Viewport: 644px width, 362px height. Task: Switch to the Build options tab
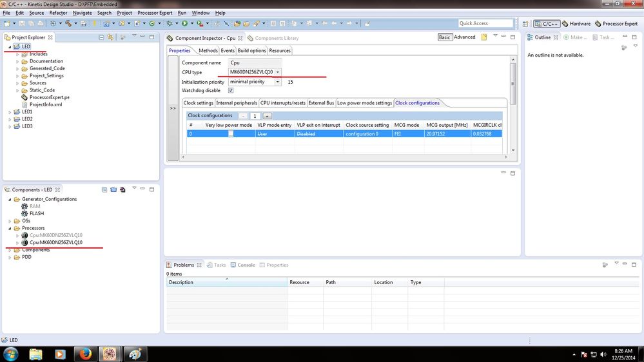pos(252,50)
